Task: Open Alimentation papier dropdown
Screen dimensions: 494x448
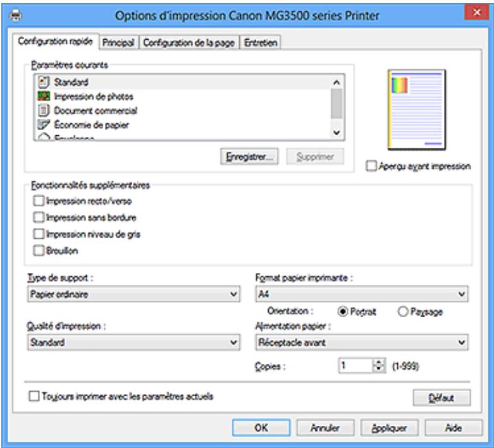Action: (362, 342)
